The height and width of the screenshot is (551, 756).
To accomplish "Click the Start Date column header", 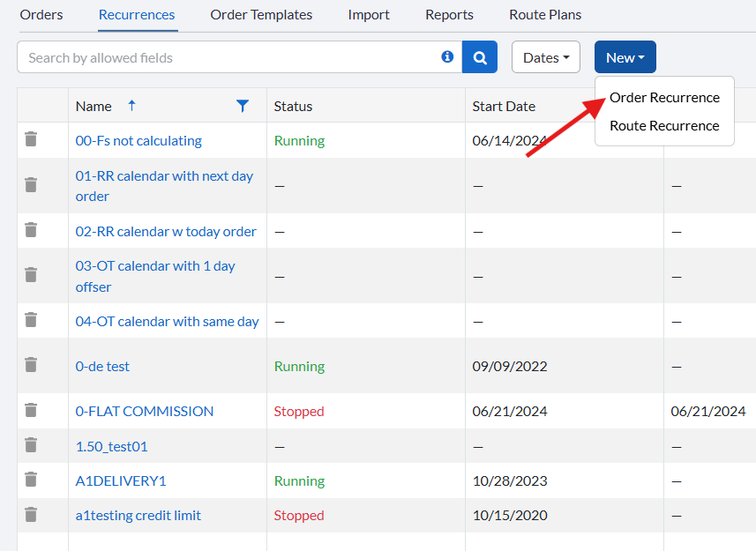I will click(x=504, y=106).
